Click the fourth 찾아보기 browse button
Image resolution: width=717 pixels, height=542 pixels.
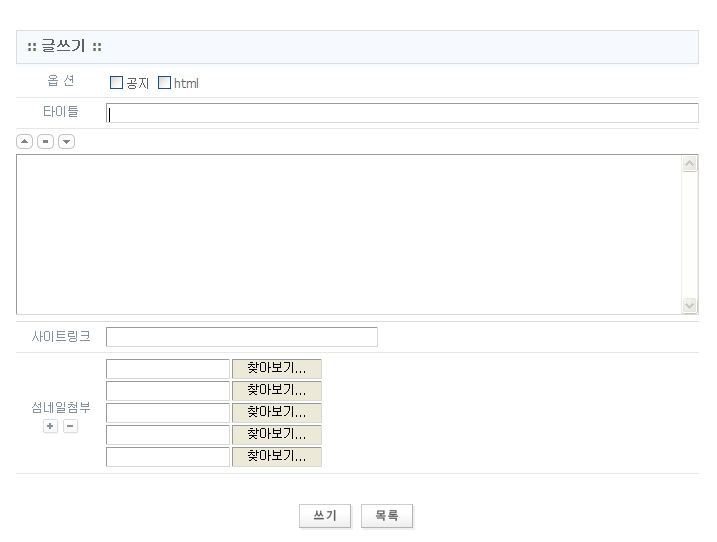tap(277, 435)
